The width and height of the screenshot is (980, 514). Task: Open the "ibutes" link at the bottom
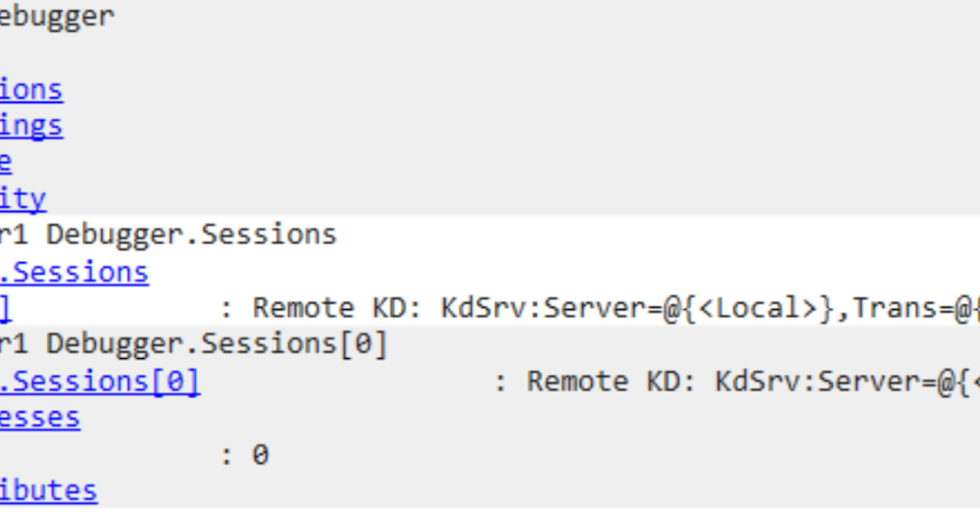[48, 491]
